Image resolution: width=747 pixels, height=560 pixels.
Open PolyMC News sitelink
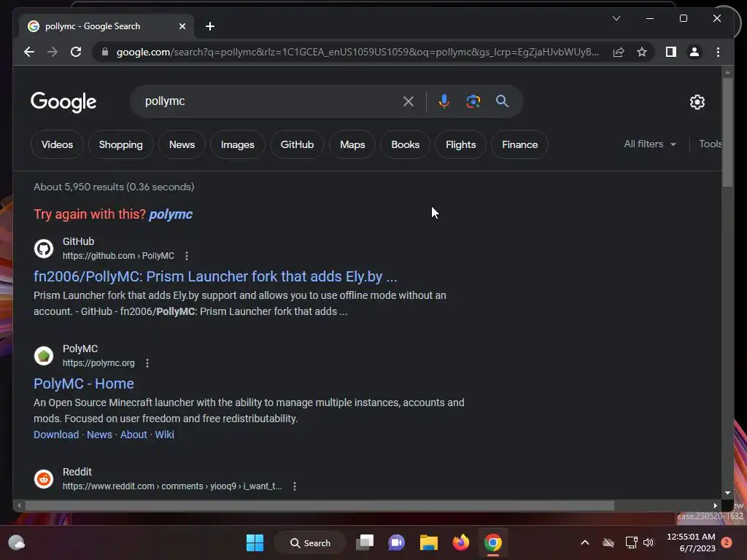click(99, 435)
